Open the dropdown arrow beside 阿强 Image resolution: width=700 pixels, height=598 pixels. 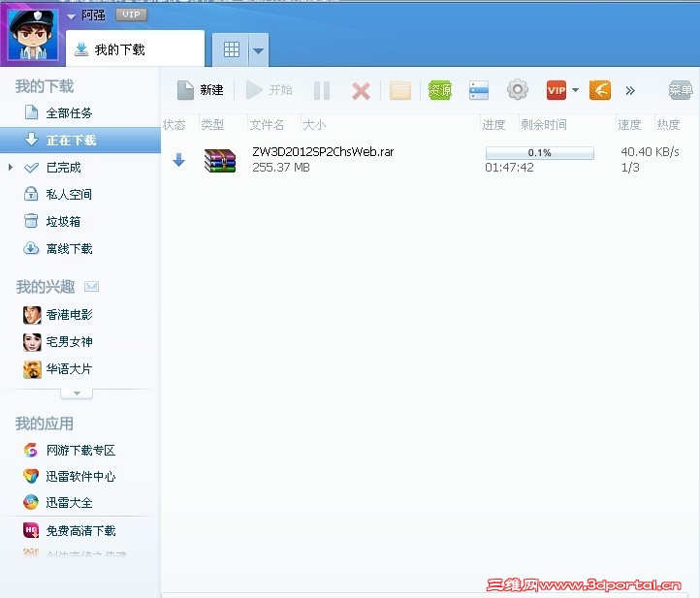72,16
